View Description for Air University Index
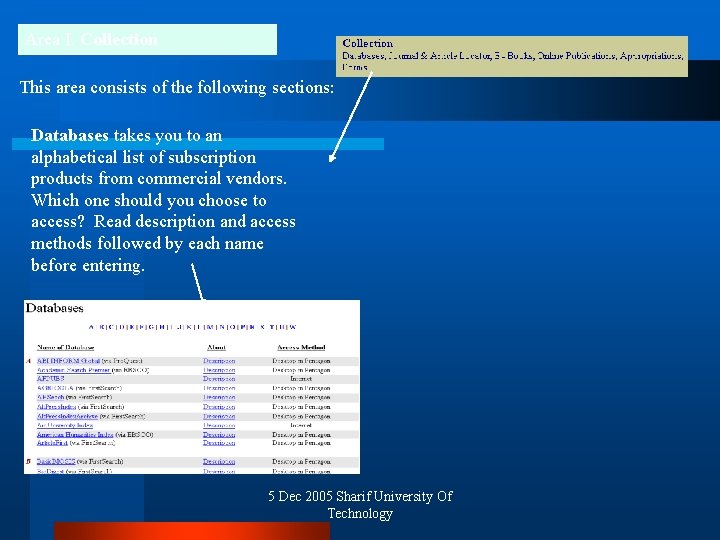The width and height of the screenshot is (720, 540). [x=219, y=425]
